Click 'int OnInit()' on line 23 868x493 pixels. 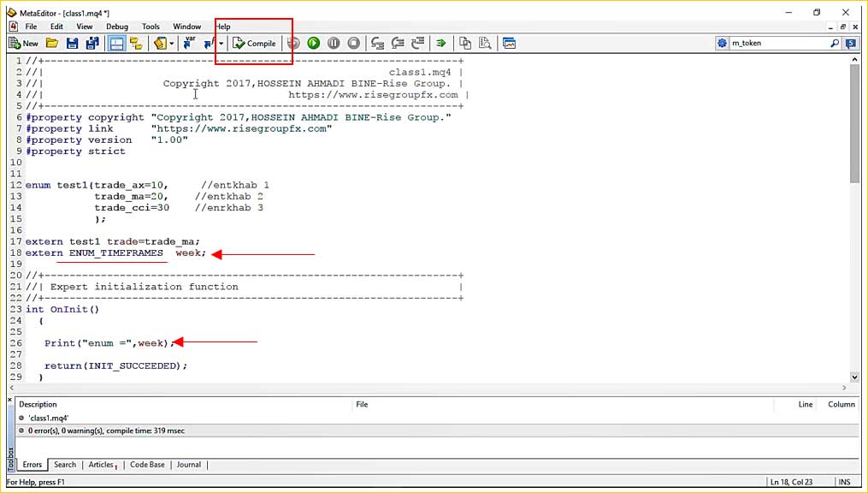point(62,310)
